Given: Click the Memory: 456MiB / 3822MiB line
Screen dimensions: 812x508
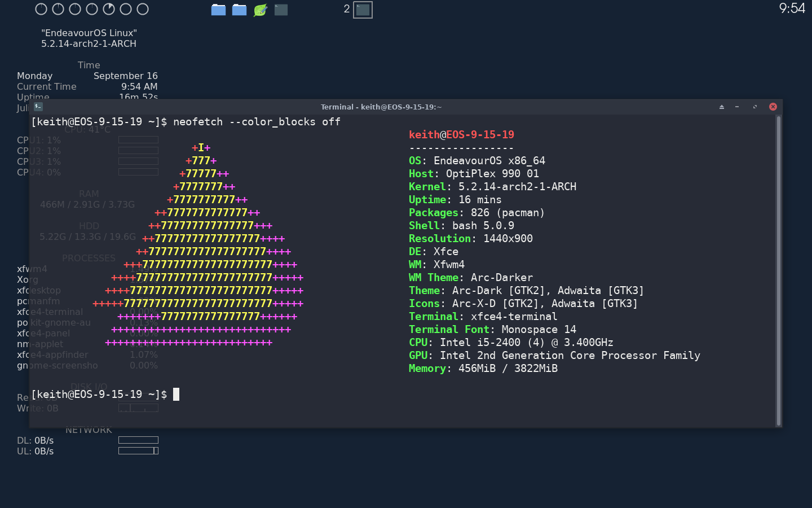Looking at the screenshot, I should coord(483,369).
